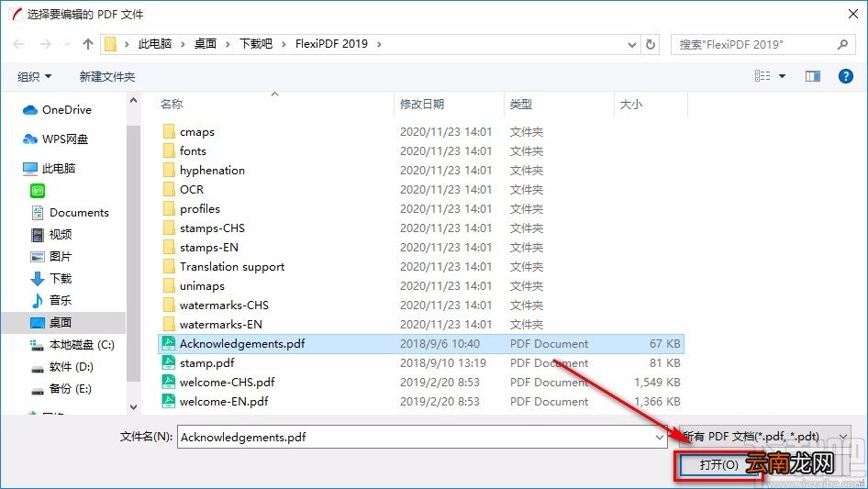868x489 pixels.
Task: Open recent locations dropdown arrow
Action: point(67,44)
